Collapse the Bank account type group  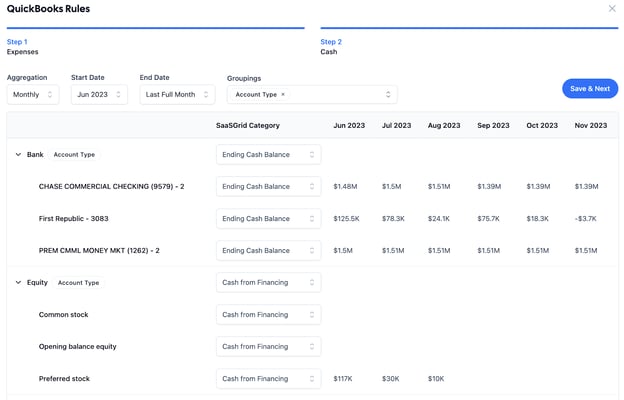pos(18,154)
